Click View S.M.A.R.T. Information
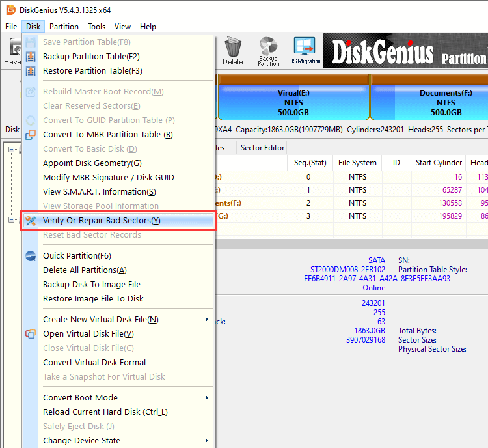 pyautogui.click(x=99, y=192)
